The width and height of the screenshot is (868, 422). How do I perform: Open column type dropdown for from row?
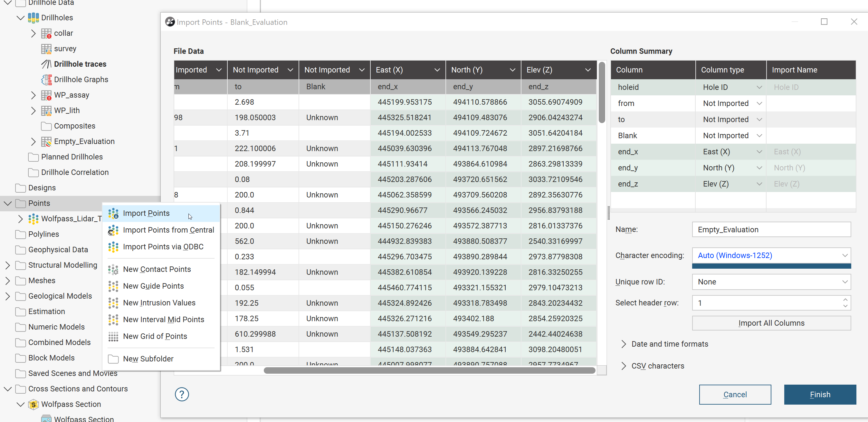coord(759,103)
